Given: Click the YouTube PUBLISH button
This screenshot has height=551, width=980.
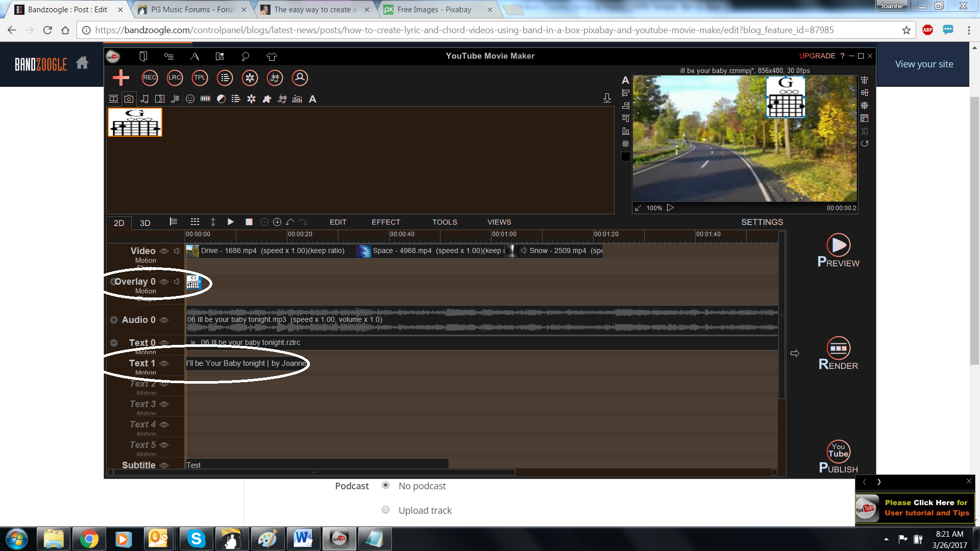Looking at the screenshot, I should point(839,457).
